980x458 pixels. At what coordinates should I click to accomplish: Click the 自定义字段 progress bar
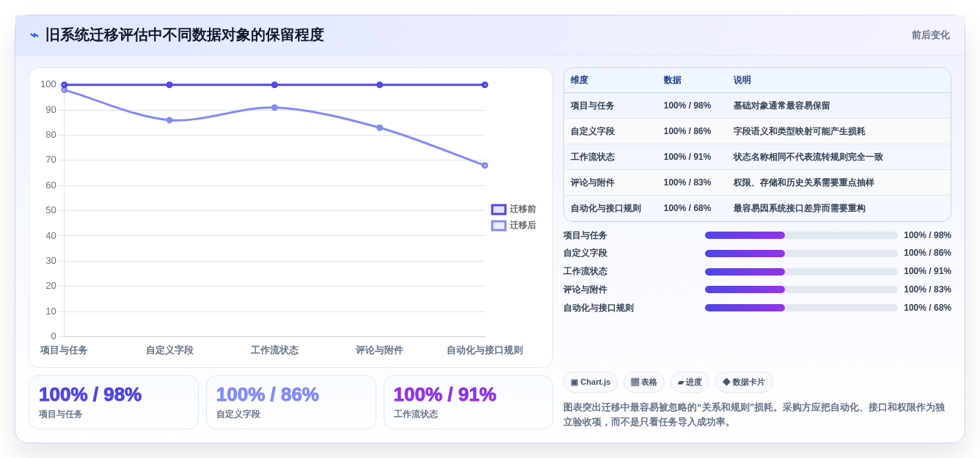801,254
